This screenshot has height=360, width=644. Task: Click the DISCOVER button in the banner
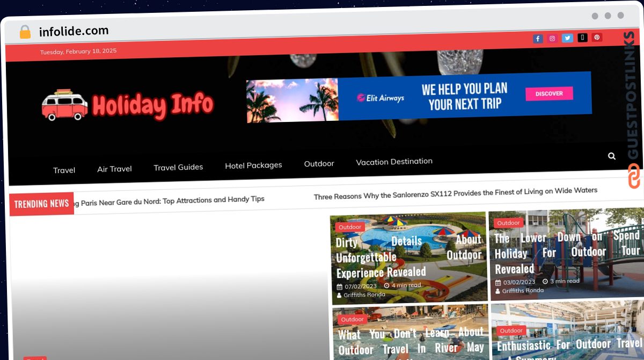[x=549, y=93]
